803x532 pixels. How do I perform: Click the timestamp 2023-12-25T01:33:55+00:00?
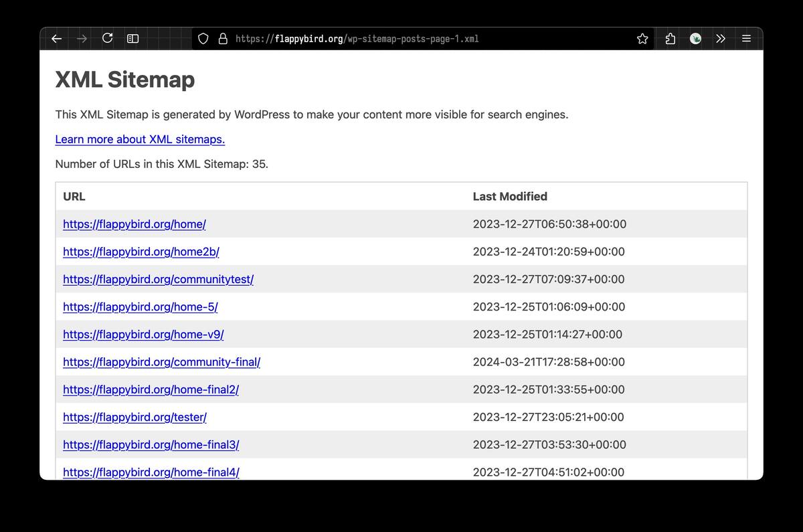pos(549,389)
